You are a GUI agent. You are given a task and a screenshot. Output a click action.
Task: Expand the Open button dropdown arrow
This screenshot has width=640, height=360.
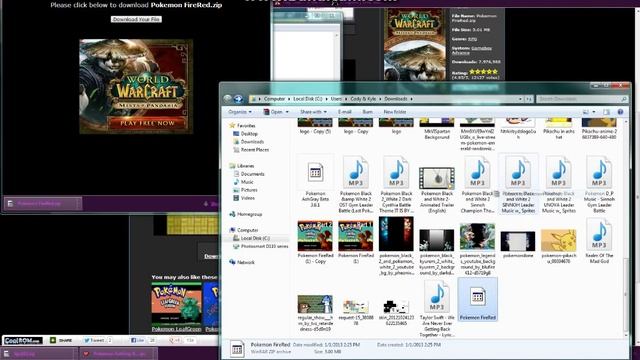(x=287, y=112)
